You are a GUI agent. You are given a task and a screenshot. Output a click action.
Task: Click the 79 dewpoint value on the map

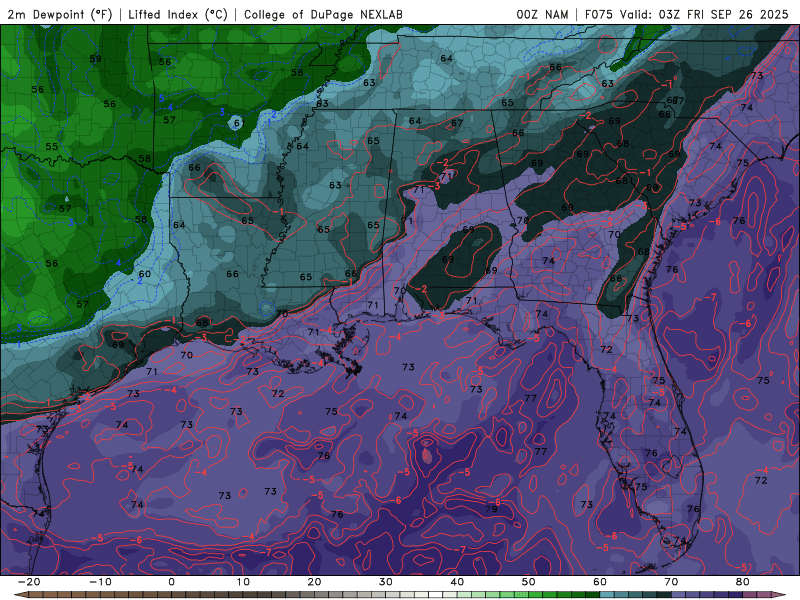pos(491,509)
